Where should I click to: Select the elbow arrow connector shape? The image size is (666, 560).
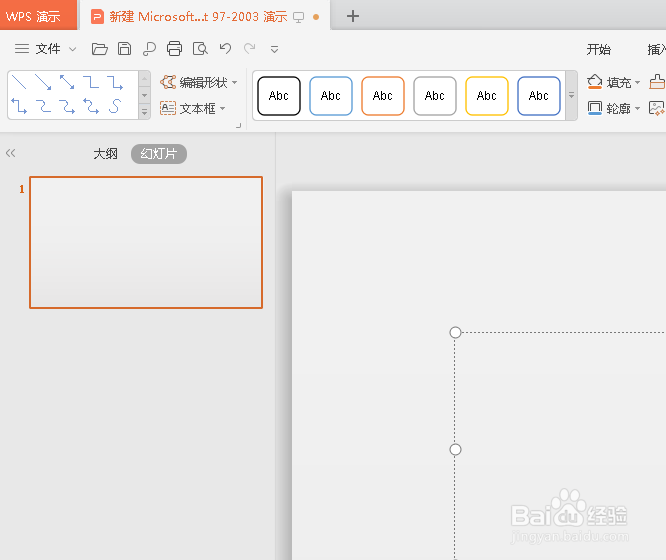(115, 82)
